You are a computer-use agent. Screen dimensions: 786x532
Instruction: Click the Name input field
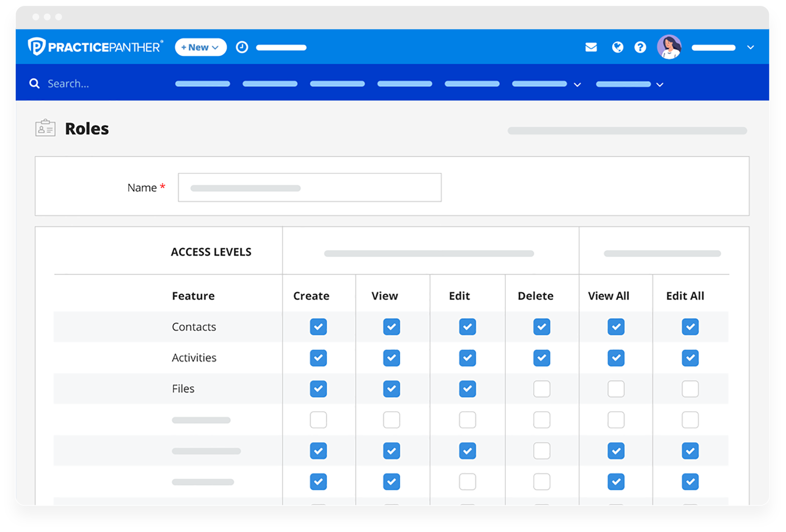pos(310,187)
